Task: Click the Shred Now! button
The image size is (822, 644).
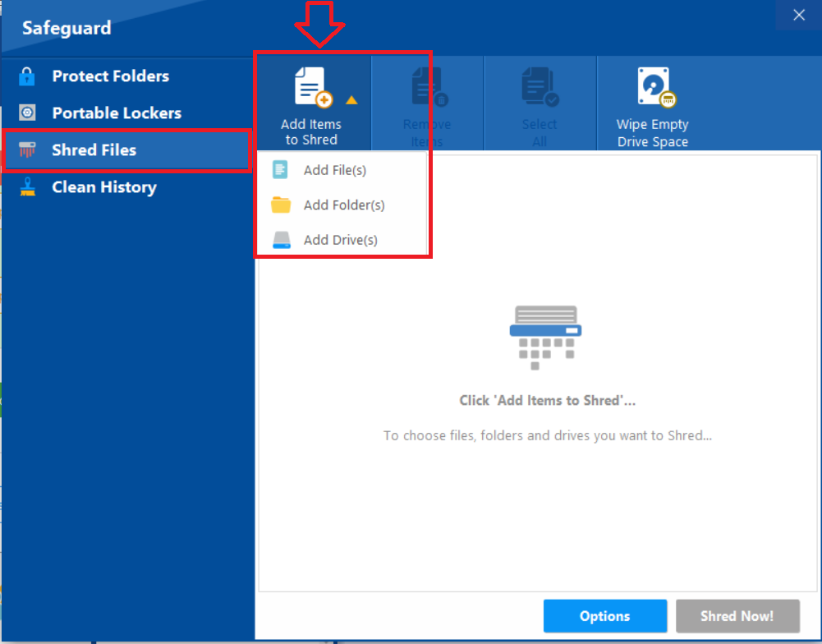Action: 737,616
